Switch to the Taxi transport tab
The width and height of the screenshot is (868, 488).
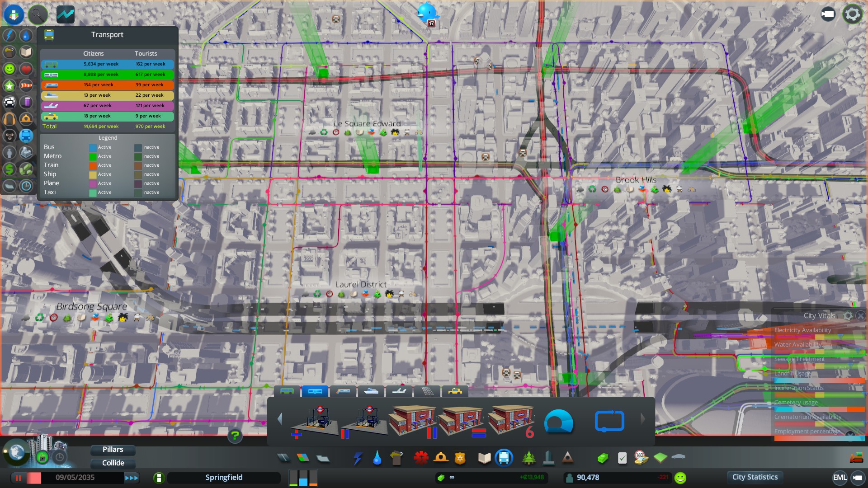[455, 391]
